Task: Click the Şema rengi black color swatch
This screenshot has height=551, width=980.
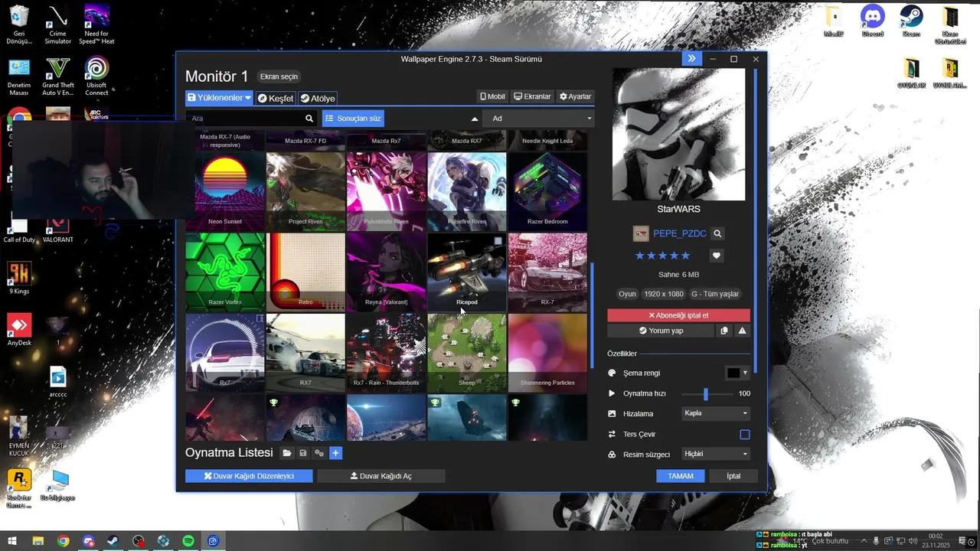Action: (x=733, y=373)
